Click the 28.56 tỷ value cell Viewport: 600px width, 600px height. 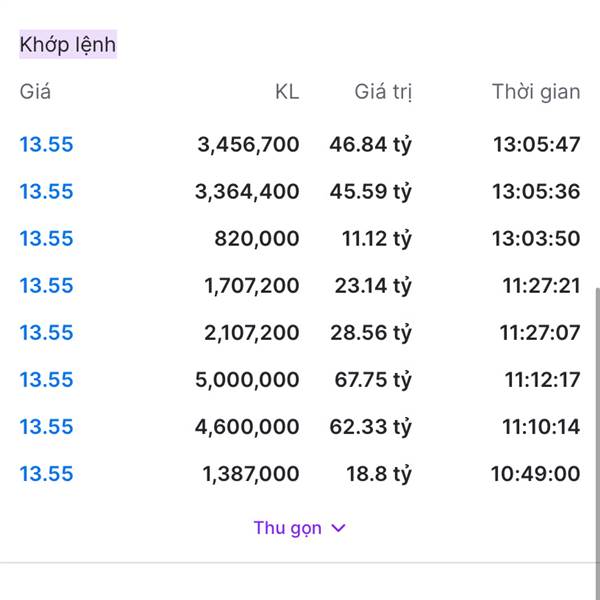coord(372,332)
